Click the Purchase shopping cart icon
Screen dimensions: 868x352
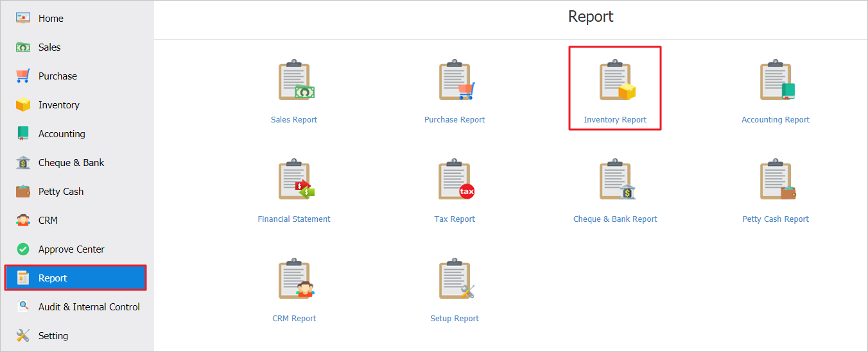coord(23,76)
